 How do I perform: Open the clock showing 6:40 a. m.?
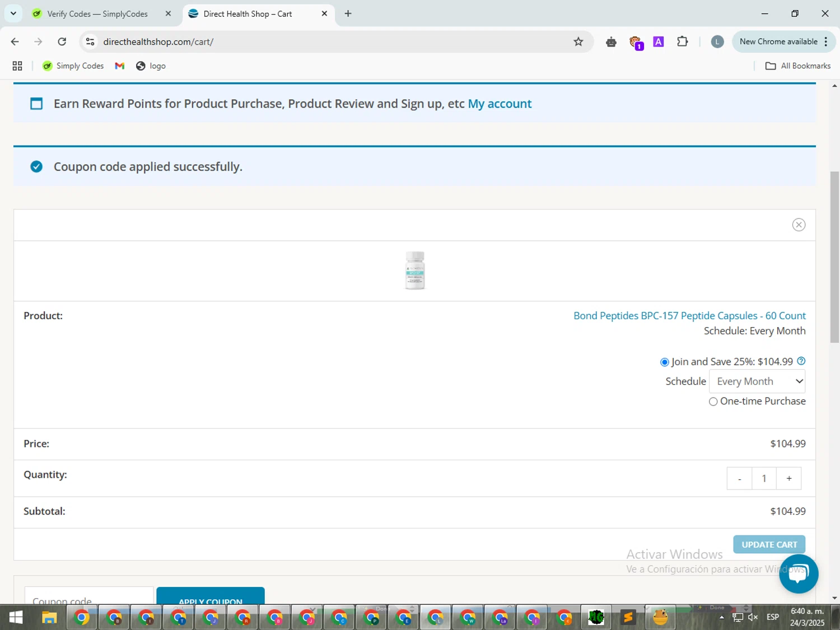[x=808, y=617]
